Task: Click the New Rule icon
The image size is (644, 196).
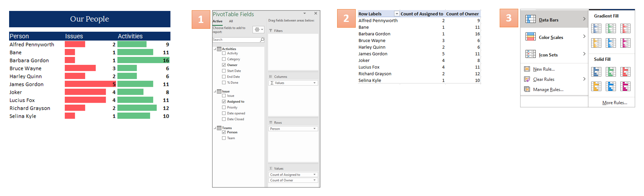Action: (527, 69)
